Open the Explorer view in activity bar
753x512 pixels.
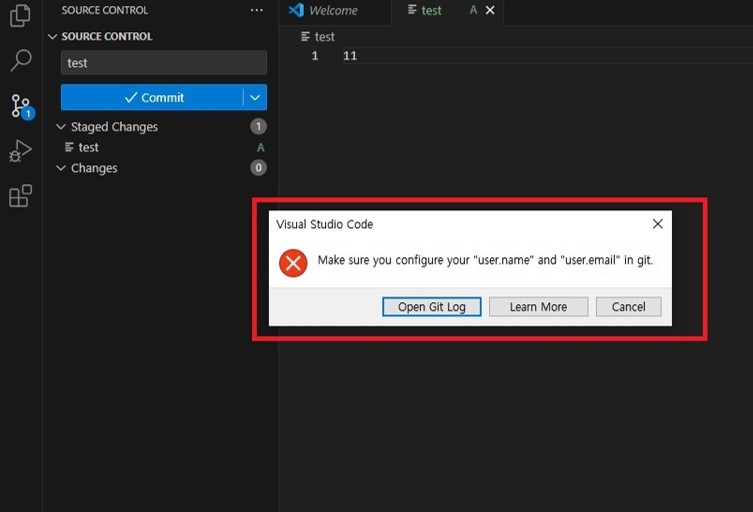click(20, 15)
